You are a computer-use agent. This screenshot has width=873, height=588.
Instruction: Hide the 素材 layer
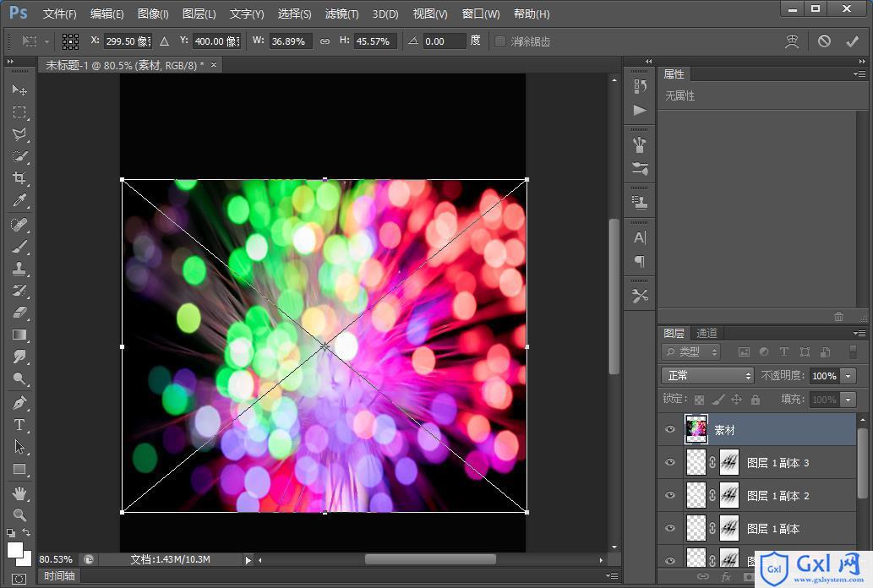(670, 429)
